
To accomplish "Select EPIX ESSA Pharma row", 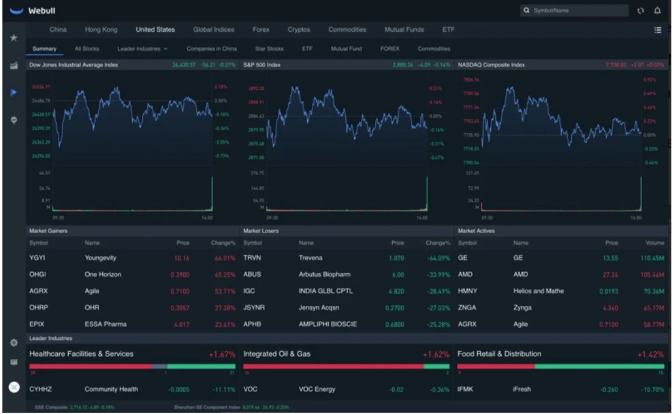I will pyautogui.click(x=132, y=324).
